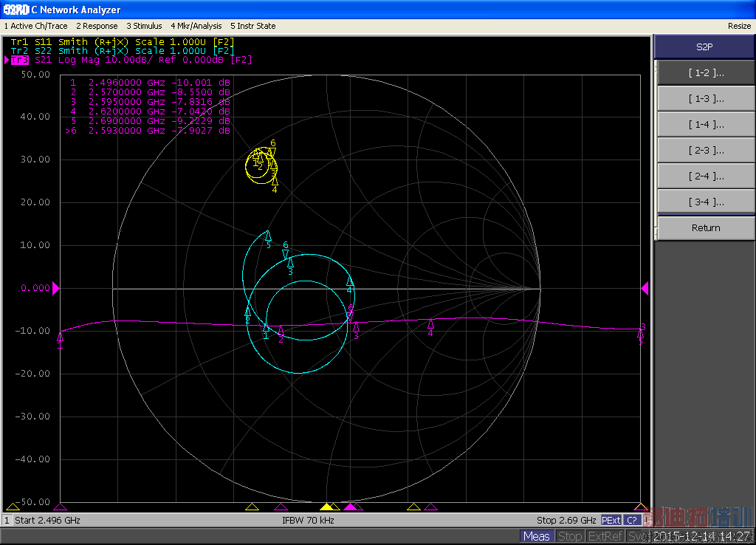Choose the [ 2-4 ]... port softkey
The image size is (756, 545).
coord(705,176)
